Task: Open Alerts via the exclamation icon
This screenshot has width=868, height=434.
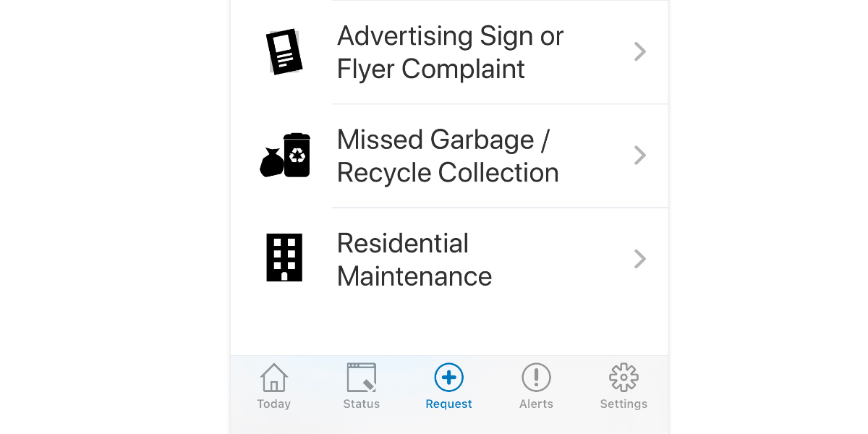Action: 536,377
